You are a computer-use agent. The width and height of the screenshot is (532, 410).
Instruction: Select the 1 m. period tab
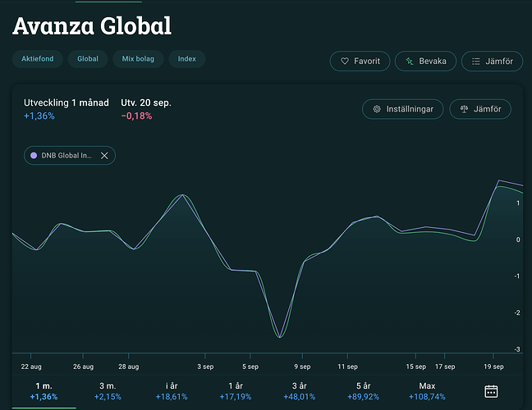[43, 391]
